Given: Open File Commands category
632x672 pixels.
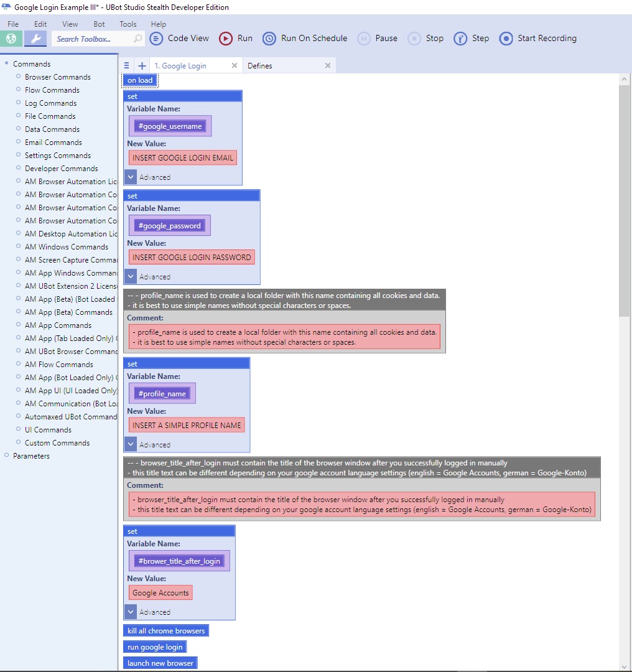Looking at the screenshot, I should (x=50, y=116).
